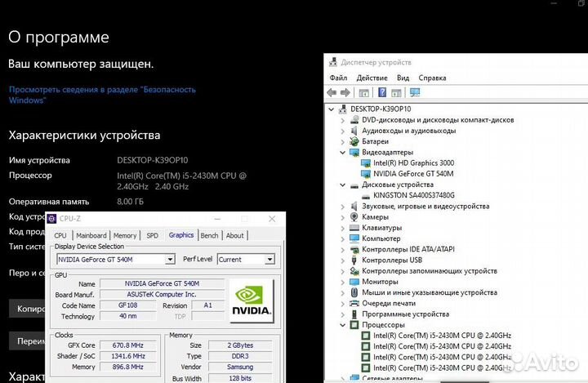Expand Контроллеры запоминающих устройств category
Viewport: 588px width, 383px height.
point(342,271)
